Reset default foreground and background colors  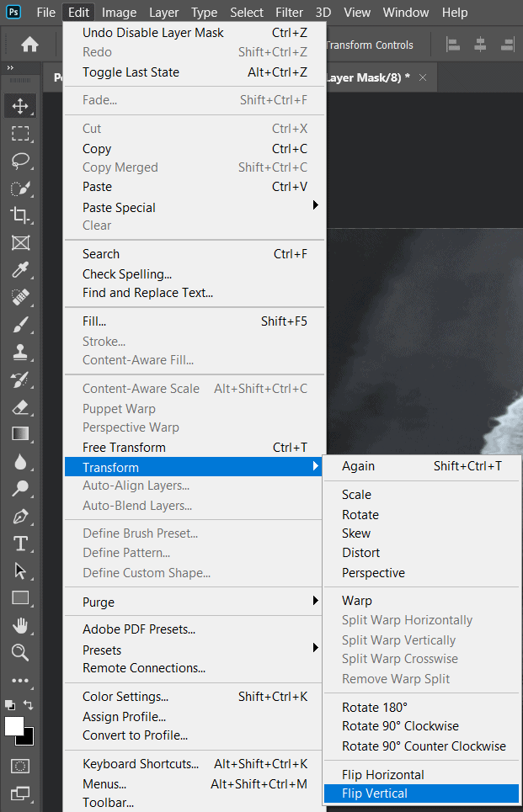click(10, 705)
